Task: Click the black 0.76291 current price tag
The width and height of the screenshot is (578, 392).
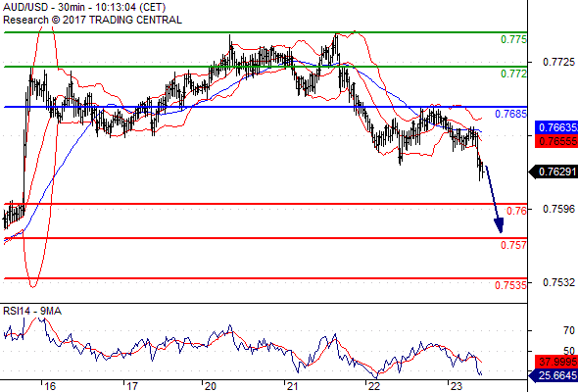Action: (x=554, y=171)
